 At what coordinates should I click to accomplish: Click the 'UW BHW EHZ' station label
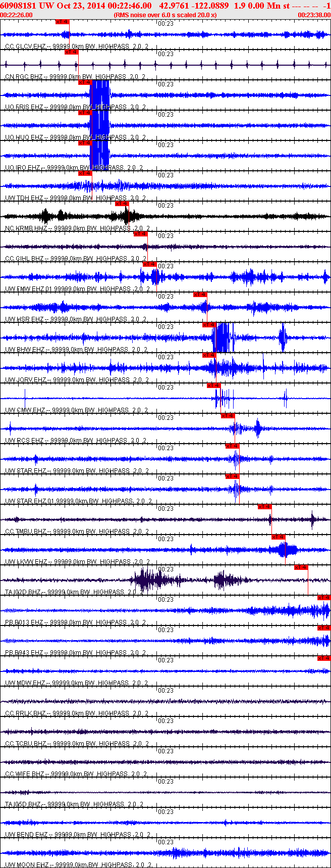[x=25, y=350]
